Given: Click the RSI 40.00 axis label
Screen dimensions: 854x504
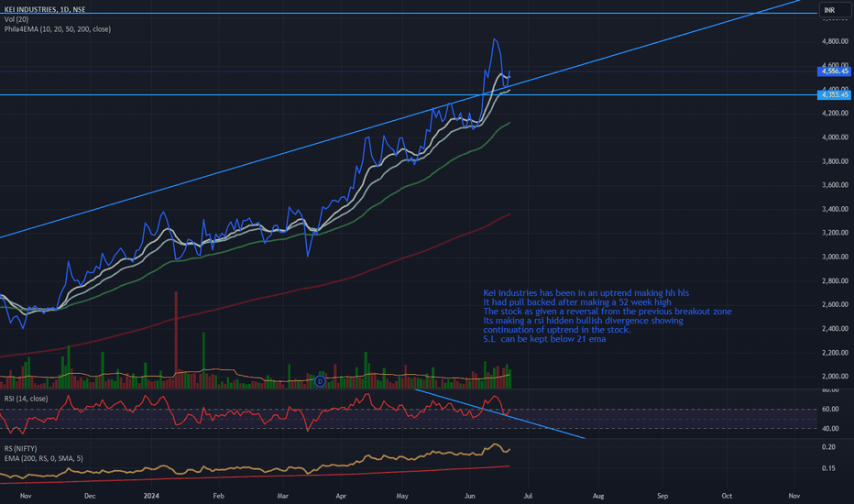Looking at the screenshot, I should point(830,429).
